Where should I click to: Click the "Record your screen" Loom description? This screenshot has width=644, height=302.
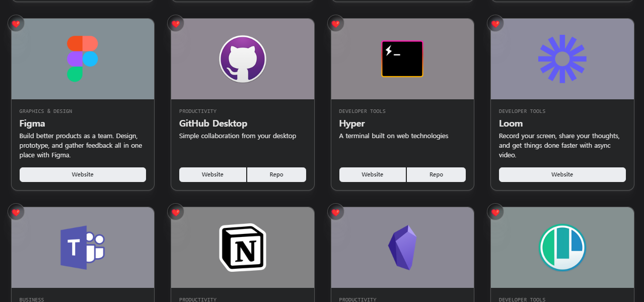559,145
